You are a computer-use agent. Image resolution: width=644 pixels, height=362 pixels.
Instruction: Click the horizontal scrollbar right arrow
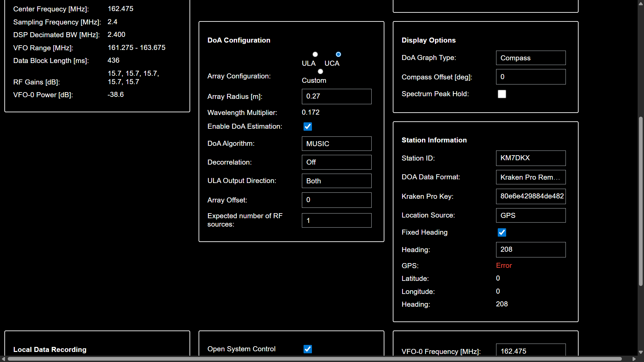[x=634, y=359]
